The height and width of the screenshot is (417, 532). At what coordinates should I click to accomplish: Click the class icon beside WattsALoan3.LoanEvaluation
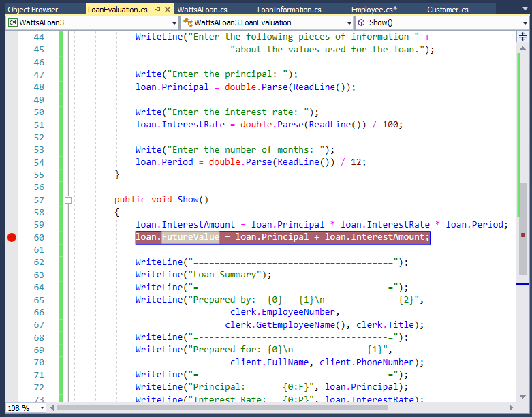tap(187, 22)
